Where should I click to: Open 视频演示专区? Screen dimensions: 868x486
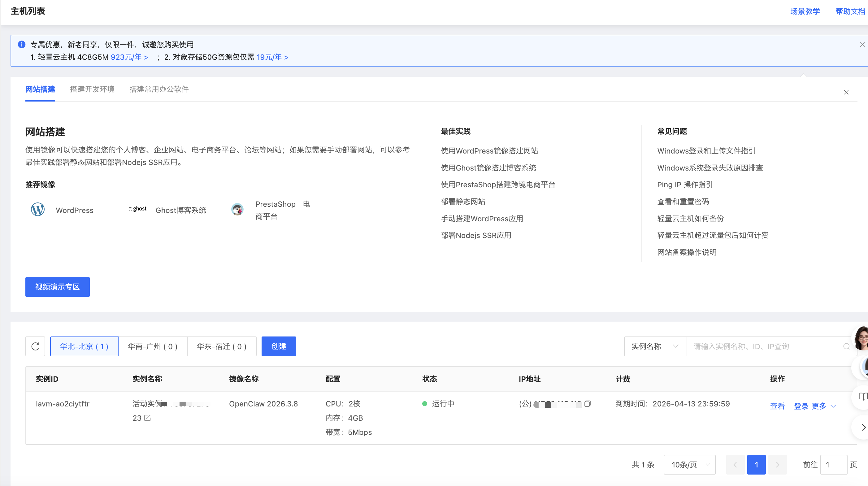point(57,287)
